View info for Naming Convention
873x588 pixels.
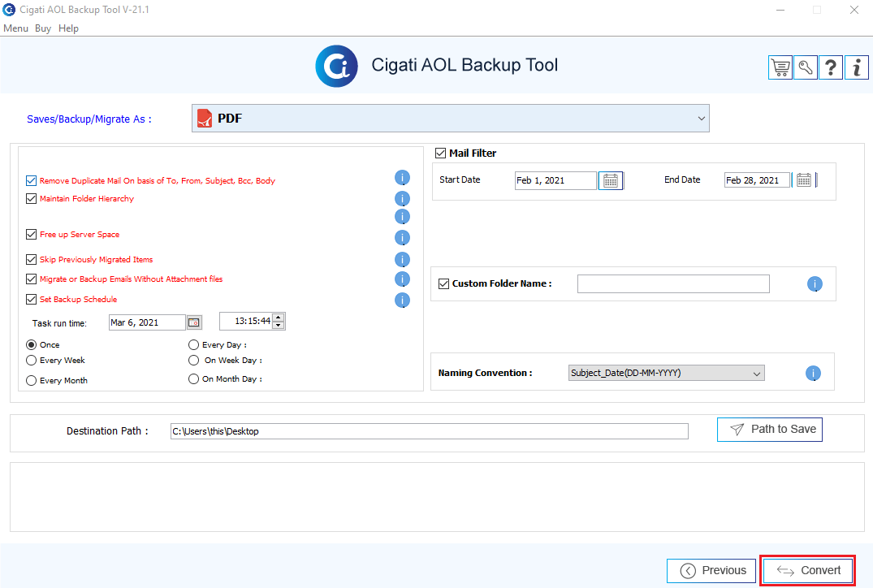tap(813, 373)
